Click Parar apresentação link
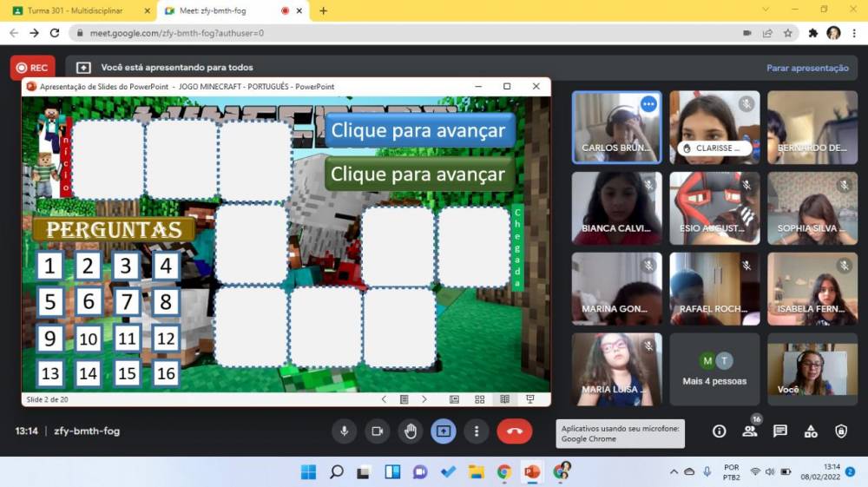Screen dimensions: 868x487 pos(807,68)
